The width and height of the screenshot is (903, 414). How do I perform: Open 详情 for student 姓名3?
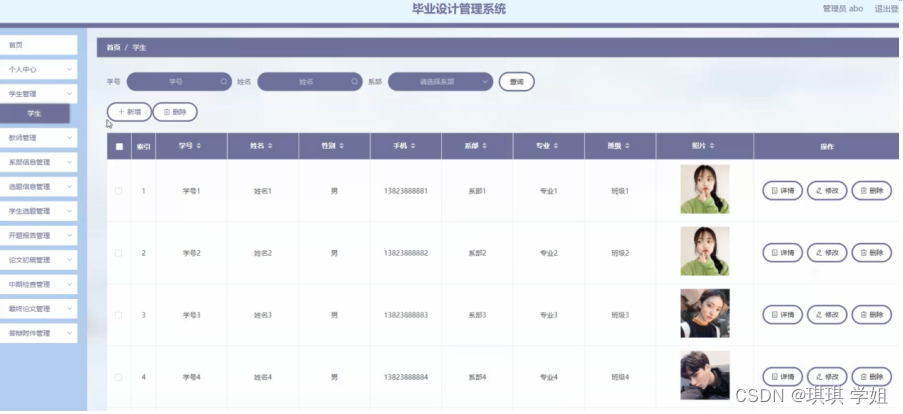(783, 315)
